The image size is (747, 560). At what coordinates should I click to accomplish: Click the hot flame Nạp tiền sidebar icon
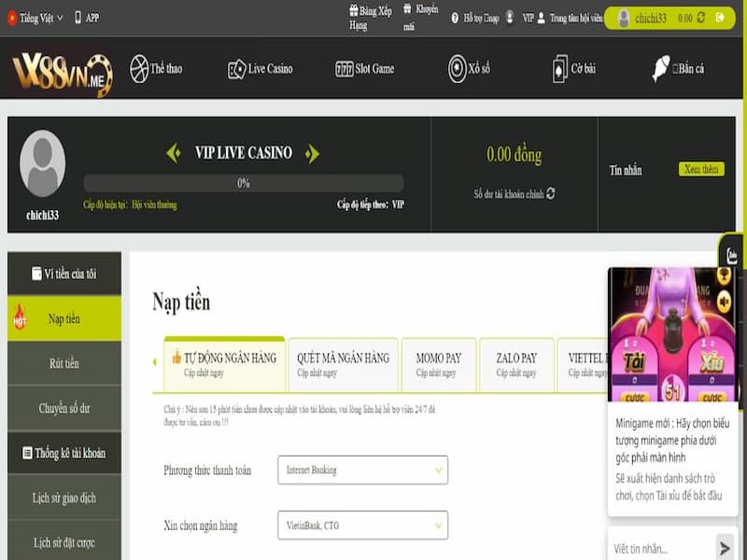click(x=21, y=317)
